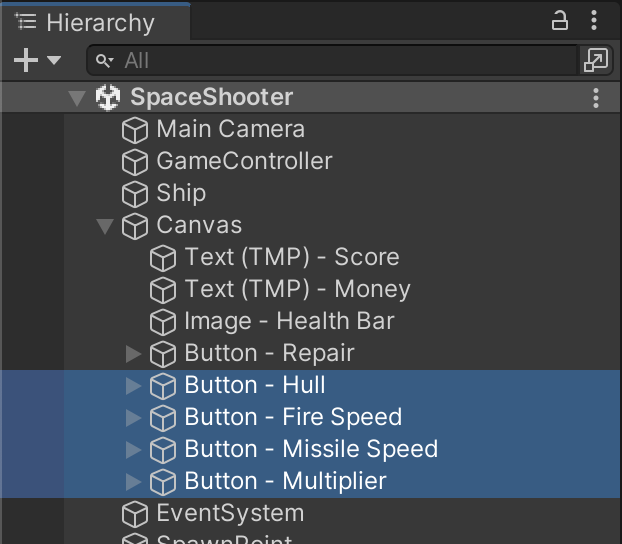This screenshot has height=544, width=622.
Task: Collapse the Canvas object children
Action: 105,226
